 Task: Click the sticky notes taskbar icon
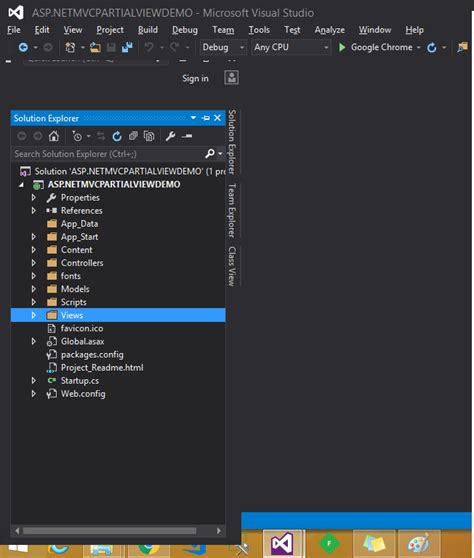coord(374,543)
